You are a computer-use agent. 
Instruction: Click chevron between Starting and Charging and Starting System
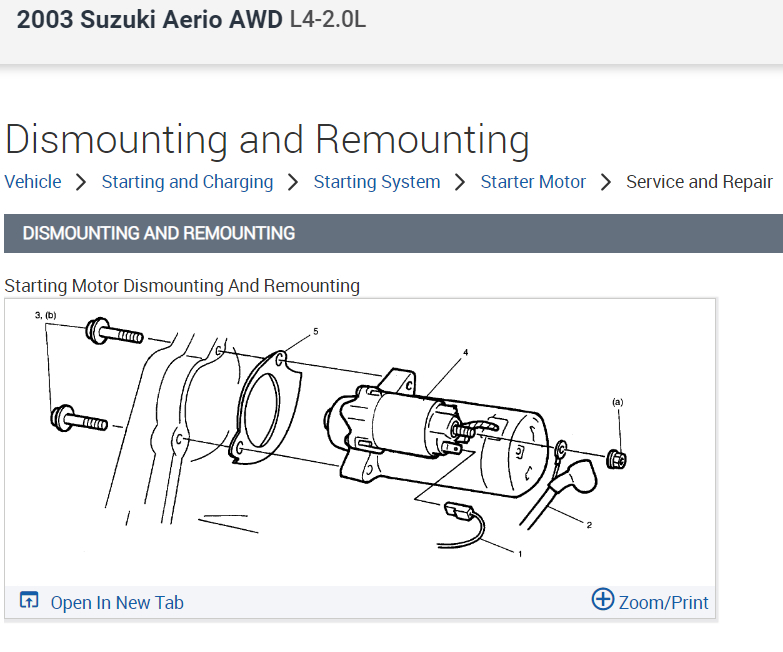click(293, 182)
